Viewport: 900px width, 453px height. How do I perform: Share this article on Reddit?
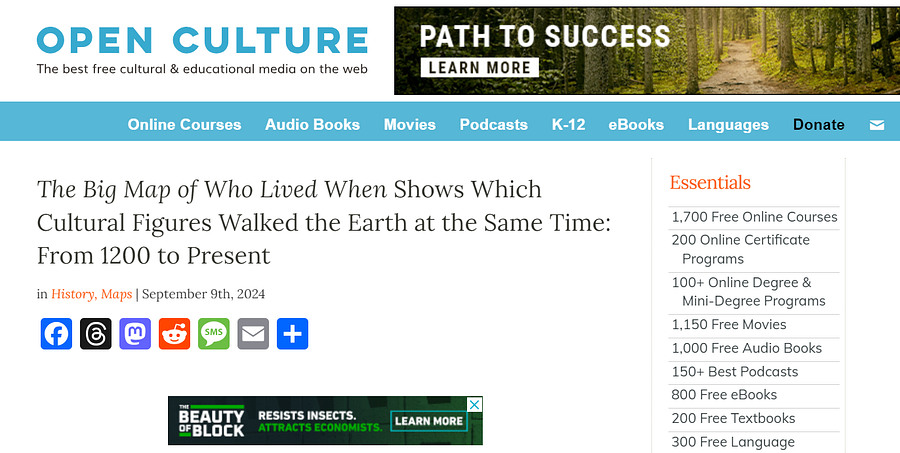point(174,334)
